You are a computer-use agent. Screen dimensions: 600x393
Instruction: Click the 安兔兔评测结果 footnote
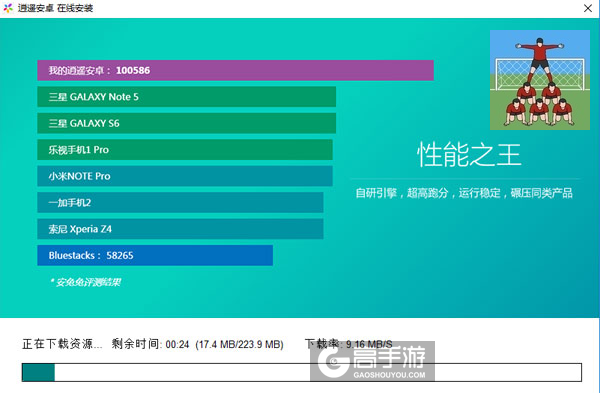85,282
